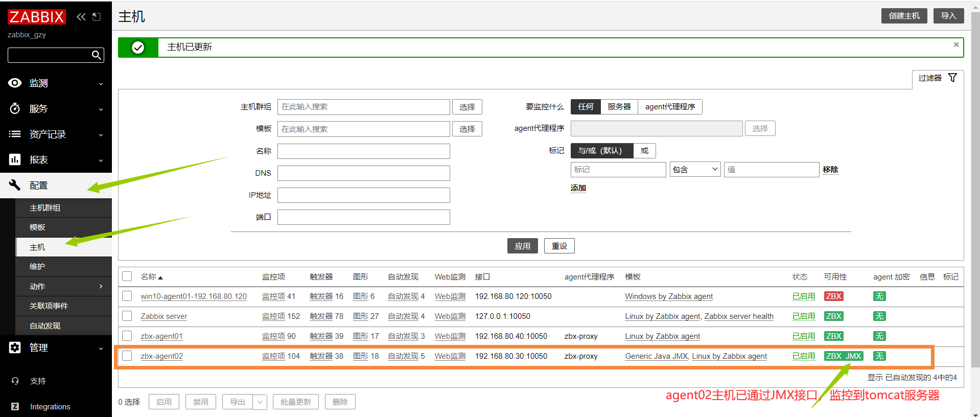Click the IP地址 filter field
Screen dimensions: 980x417
coord(363,195)
